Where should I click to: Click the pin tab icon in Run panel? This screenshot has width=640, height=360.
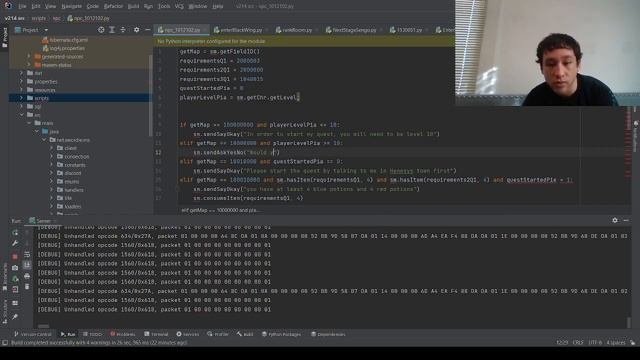pyautogui.click(x=15, y=317)
